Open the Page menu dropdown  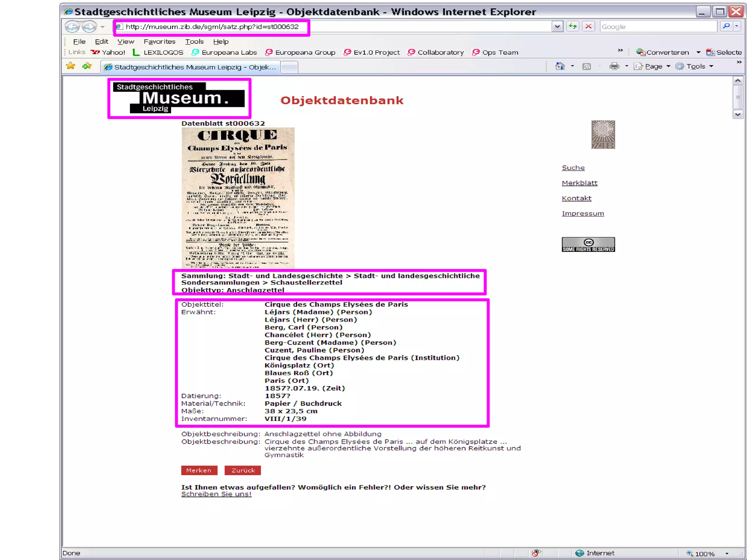click(x=653, y=66)
